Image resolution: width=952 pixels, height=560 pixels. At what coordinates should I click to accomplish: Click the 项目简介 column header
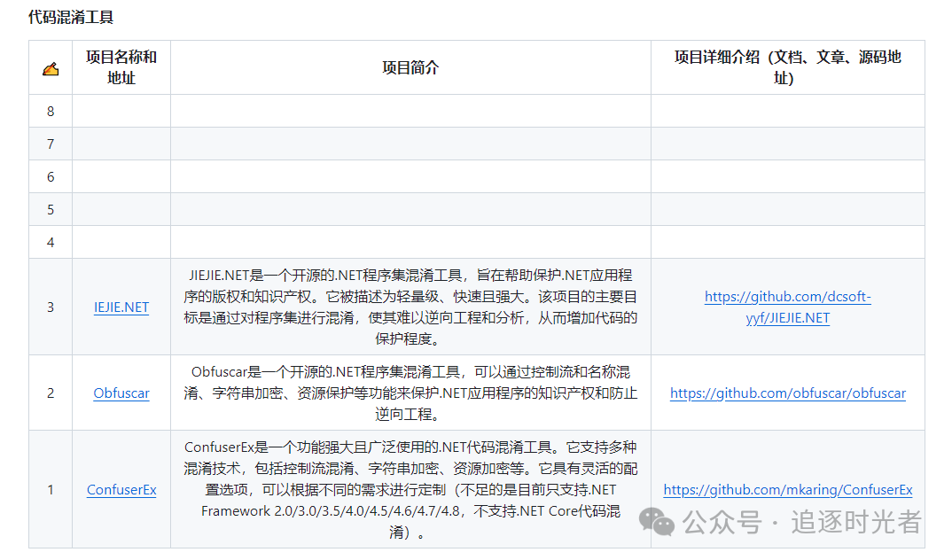410,67
